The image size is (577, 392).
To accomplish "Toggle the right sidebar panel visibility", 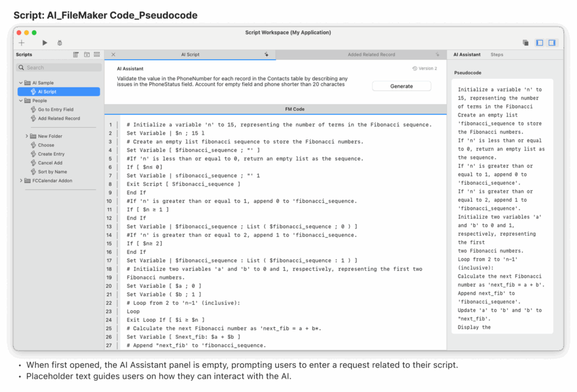I will pos(552,43).
